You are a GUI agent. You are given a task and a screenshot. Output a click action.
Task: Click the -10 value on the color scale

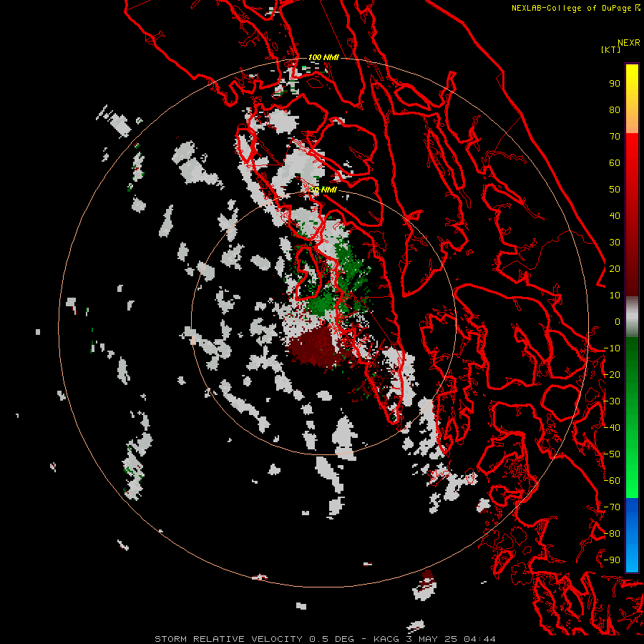coord(612,348)
